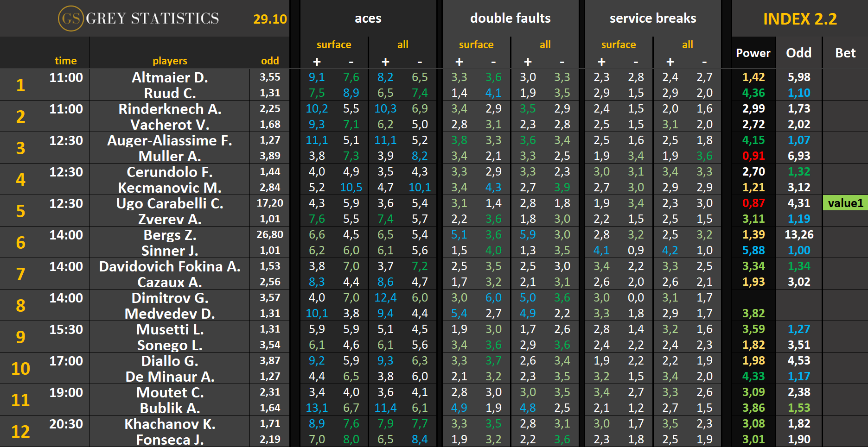Select the double faults section header
The image size is (868, 447).
click(510, 19)
